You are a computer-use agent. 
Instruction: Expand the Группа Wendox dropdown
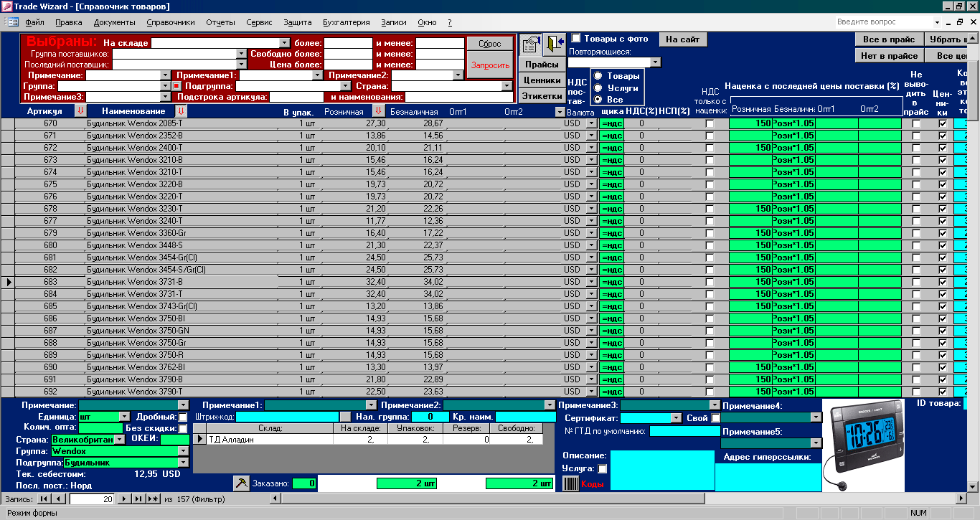(x=182, y=451)
